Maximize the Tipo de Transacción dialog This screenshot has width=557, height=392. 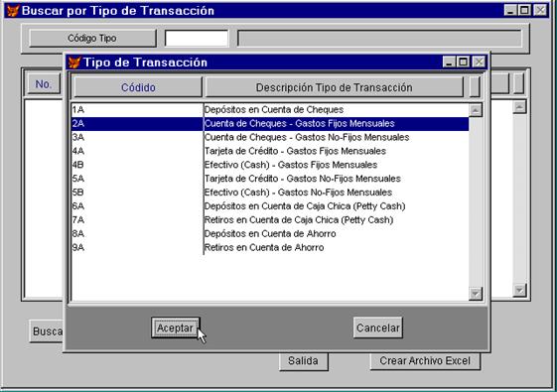coord(464,63)
